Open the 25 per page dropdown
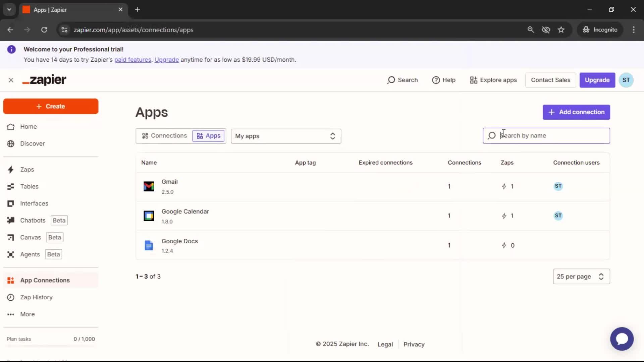The height and width of the screenshot is (362, 644). point(581,277)
